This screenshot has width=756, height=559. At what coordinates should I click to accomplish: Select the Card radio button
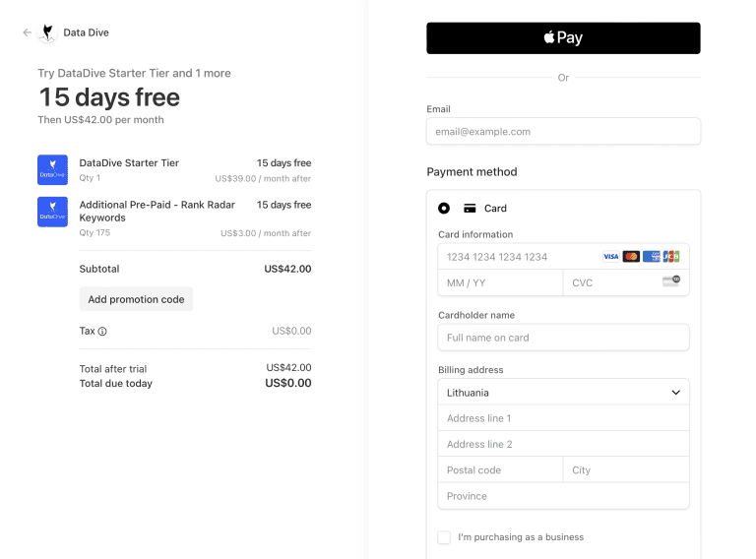(444, 209)
